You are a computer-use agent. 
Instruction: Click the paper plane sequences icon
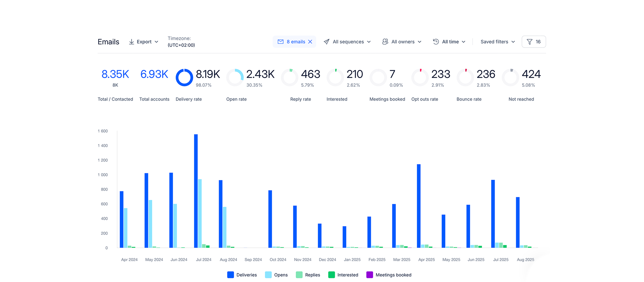tap(327, 42)
